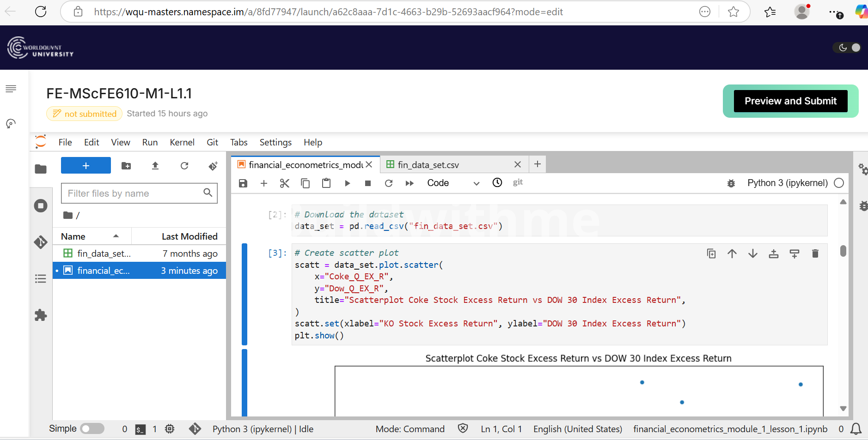Click the Filter files by name field

pos(133,193)
